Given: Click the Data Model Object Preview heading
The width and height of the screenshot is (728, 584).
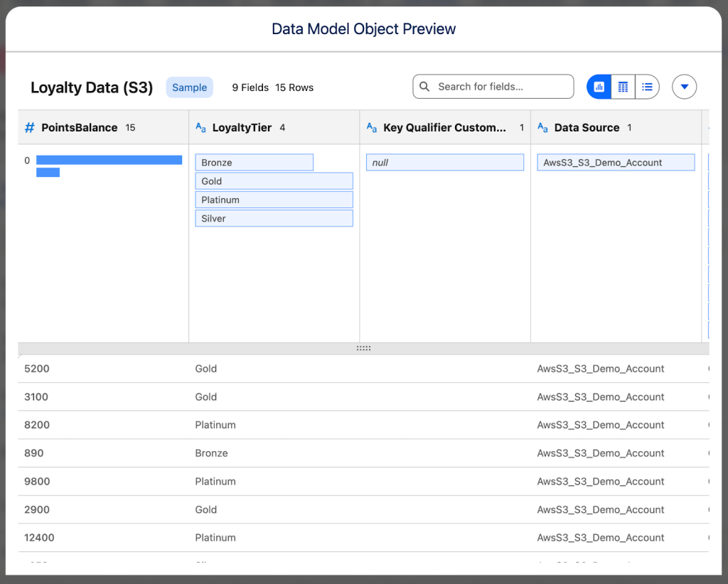Looking at the screenshot, I should [x=363, y=28].
